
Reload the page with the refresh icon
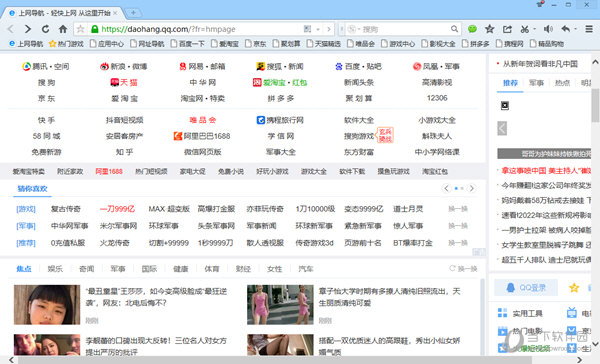[45, 29]
